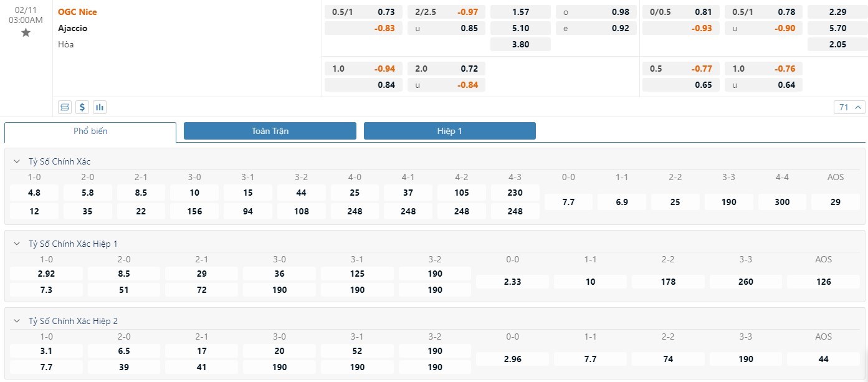The image size is (868, 382).
Task: Select the 0.5/1 handicap odds 0.73
Action: pyautogui.click(x=363, y=12)
